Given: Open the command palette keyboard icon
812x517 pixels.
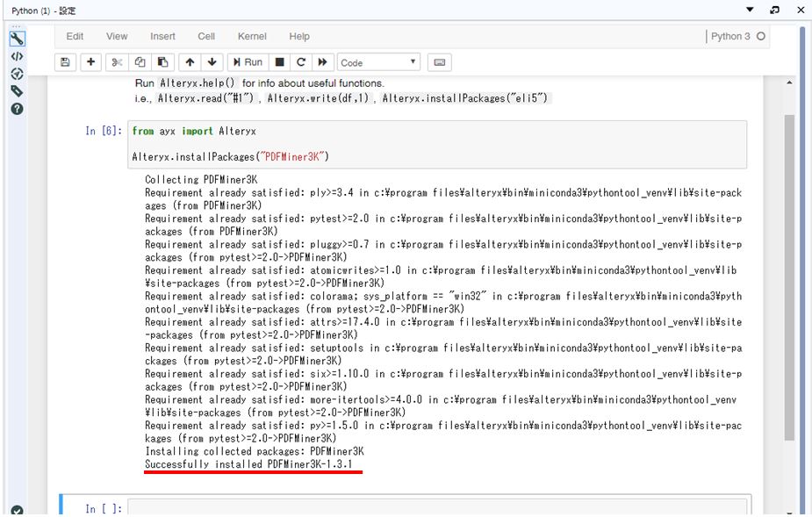Looking at the screenshot, I should pos(440,62).
